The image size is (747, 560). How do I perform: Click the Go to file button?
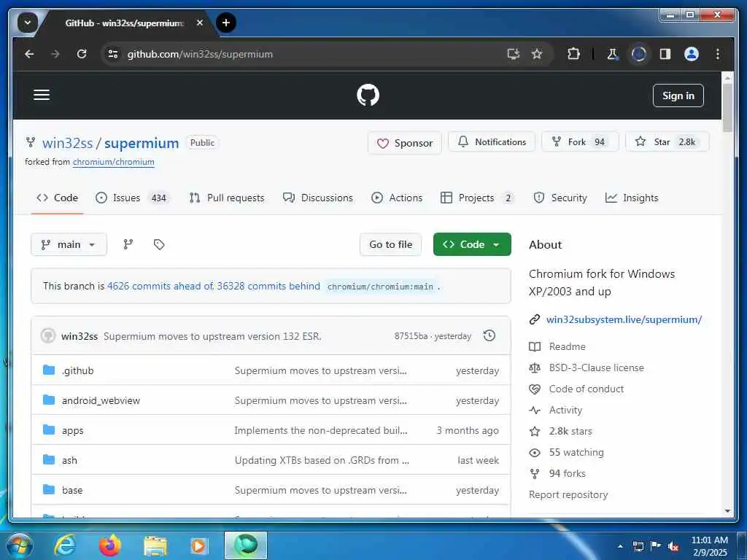[x=391, y=244]
